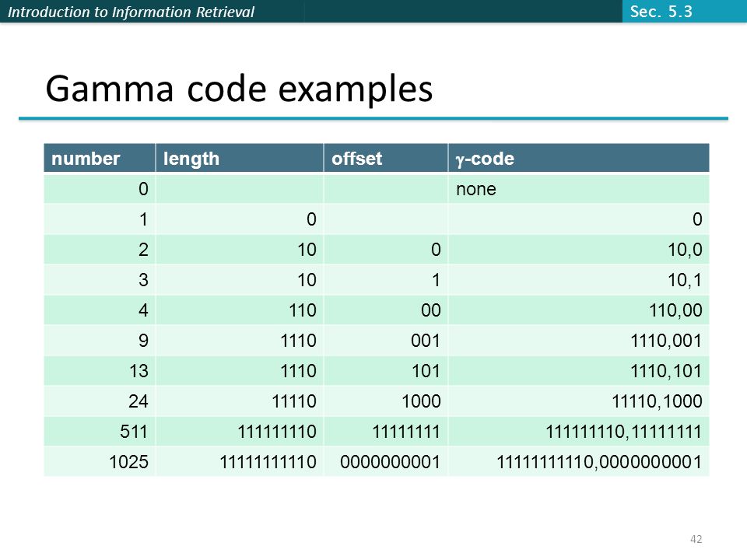Click the 'Gamma code examples' slide title
The width and height of the screenshot is (747, 560).
[x=239, y=89]
